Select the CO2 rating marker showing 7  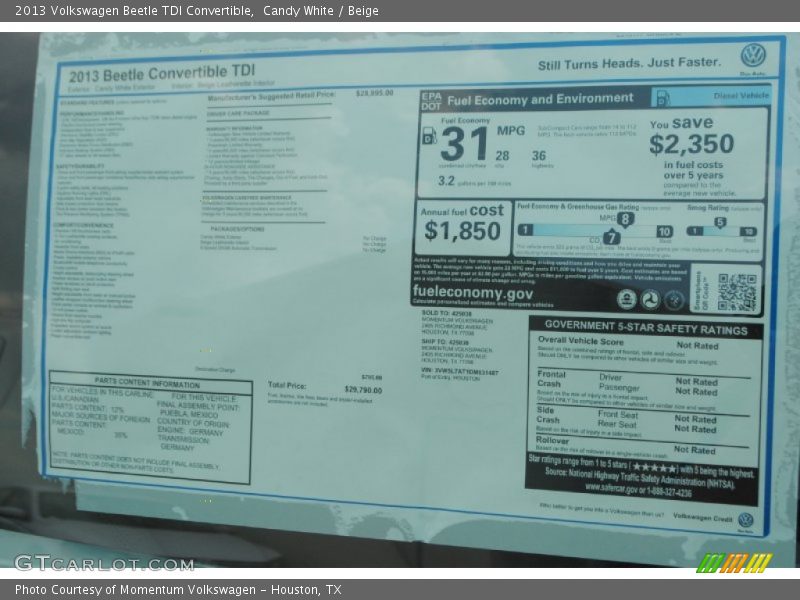(x=611, y=237)
